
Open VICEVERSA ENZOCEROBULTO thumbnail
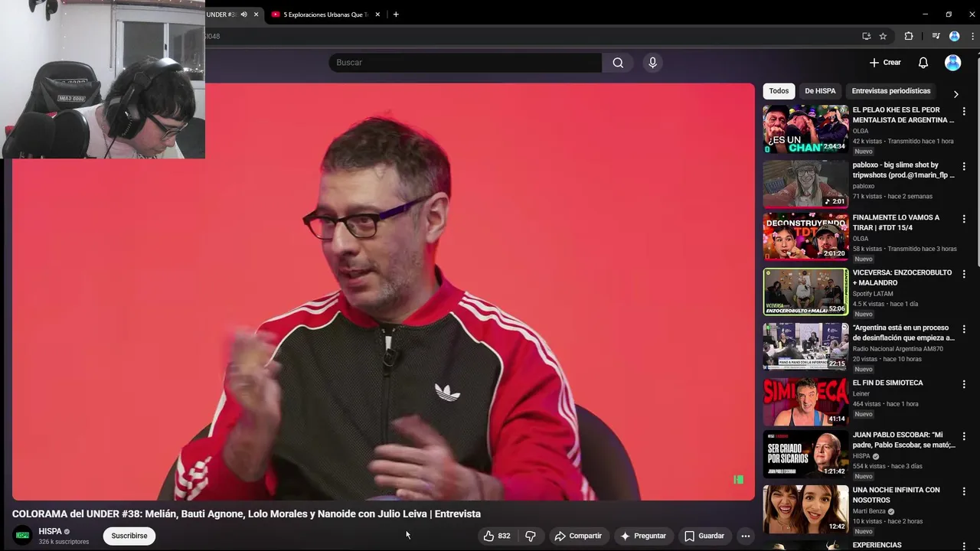tap(805, 292)
